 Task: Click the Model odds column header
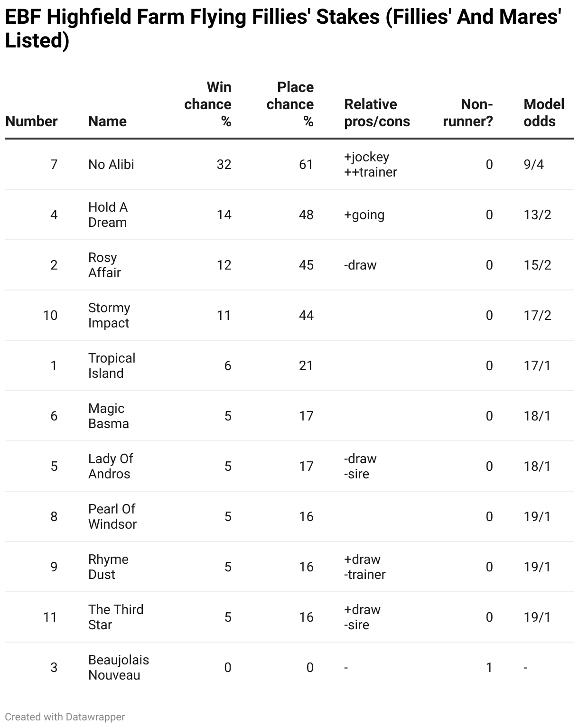tap(544, 112)
